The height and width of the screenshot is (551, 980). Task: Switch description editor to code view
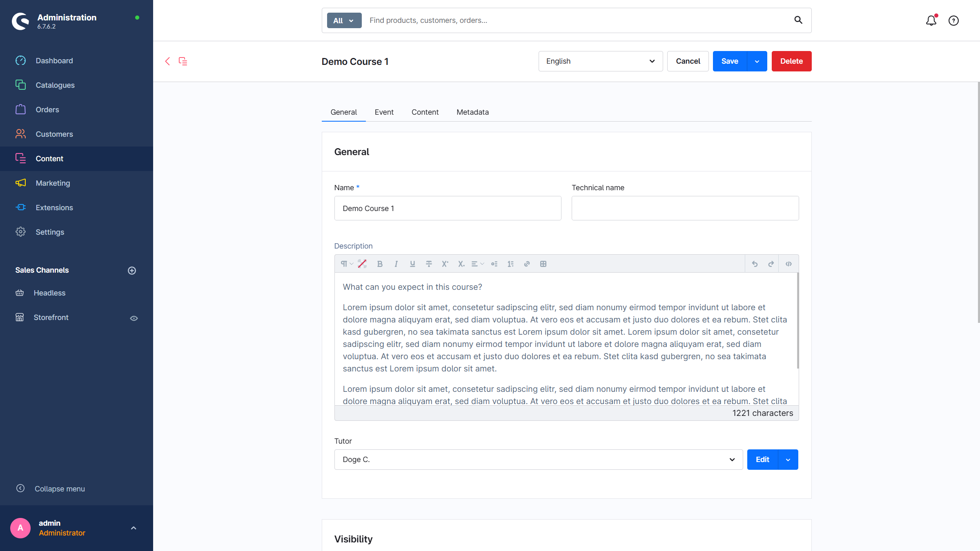pos(788,264)
